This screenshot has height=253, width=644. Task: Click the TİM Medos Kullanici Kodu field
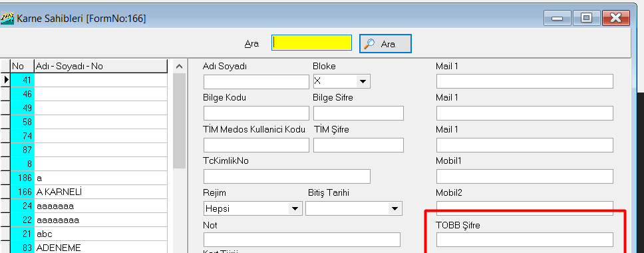(x=256, y=145)
